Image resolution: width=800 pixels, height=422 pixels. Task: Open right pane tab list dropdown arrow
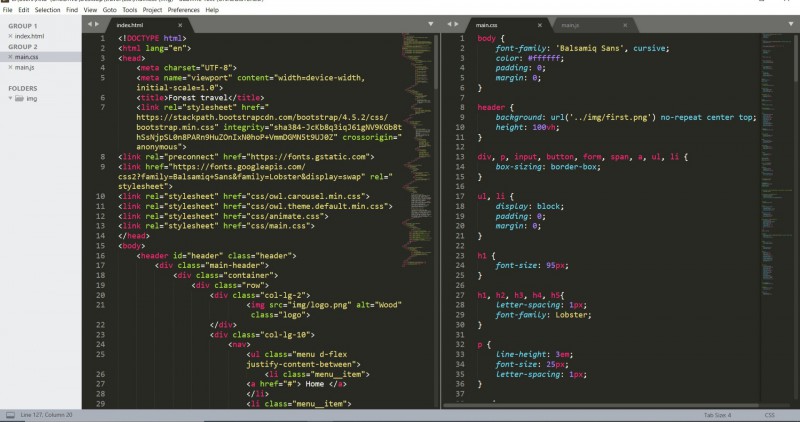[791, 24]
